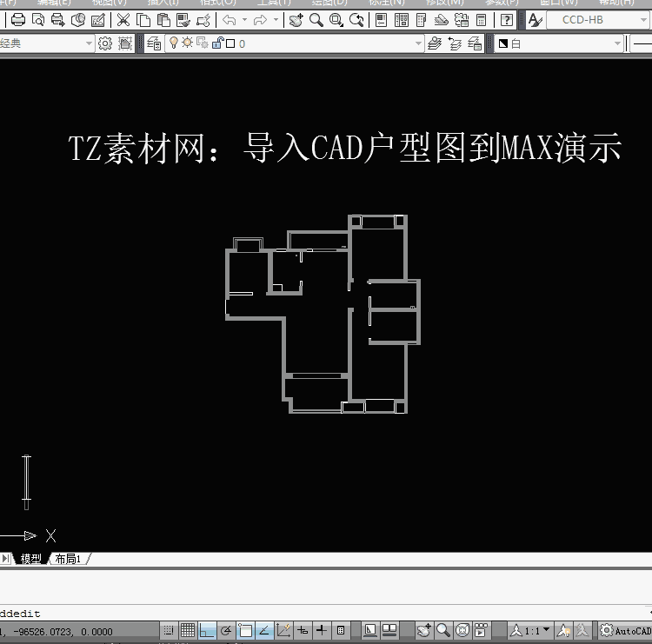Open the Sheet Set Manager icon

(441, 19)
